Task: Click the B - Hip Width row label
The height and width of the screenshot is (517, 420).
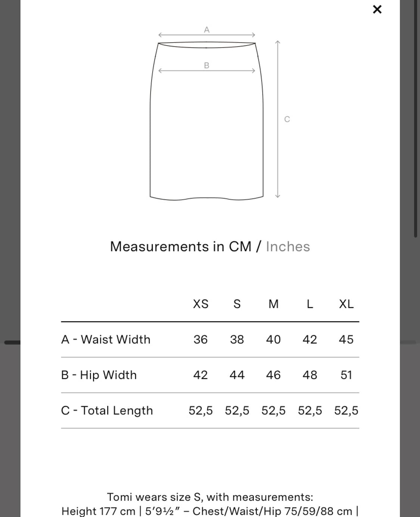Action: click(x=99, y=375)
